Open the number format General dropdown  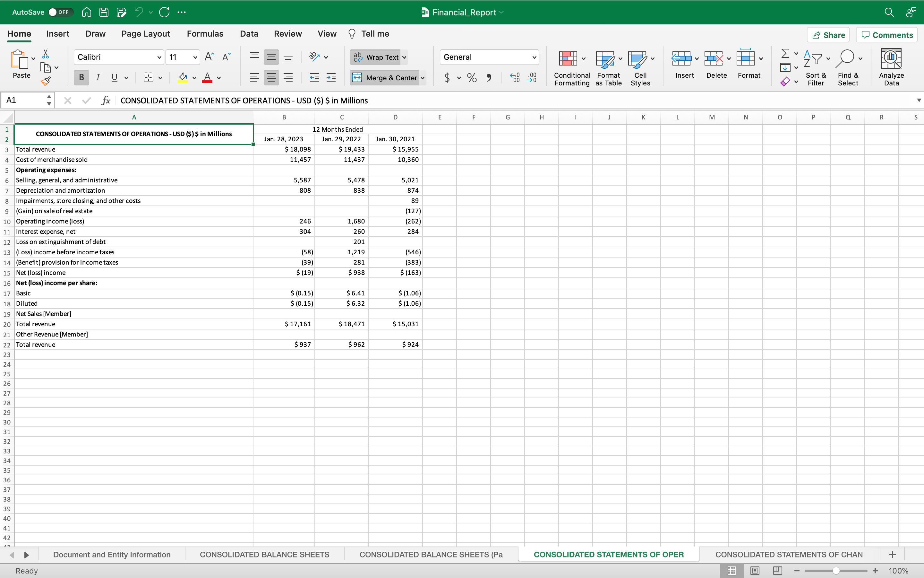[534, 57]
